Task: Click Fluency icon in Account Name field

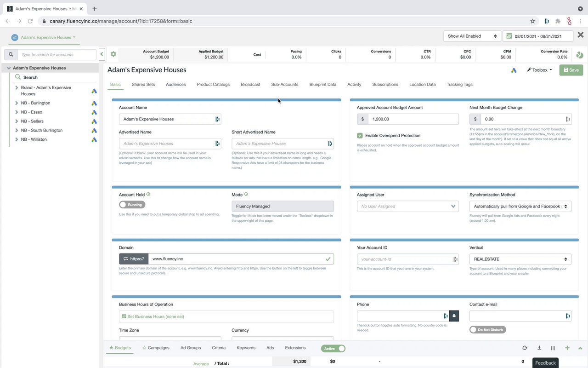Action: click(x=217, y=119)
